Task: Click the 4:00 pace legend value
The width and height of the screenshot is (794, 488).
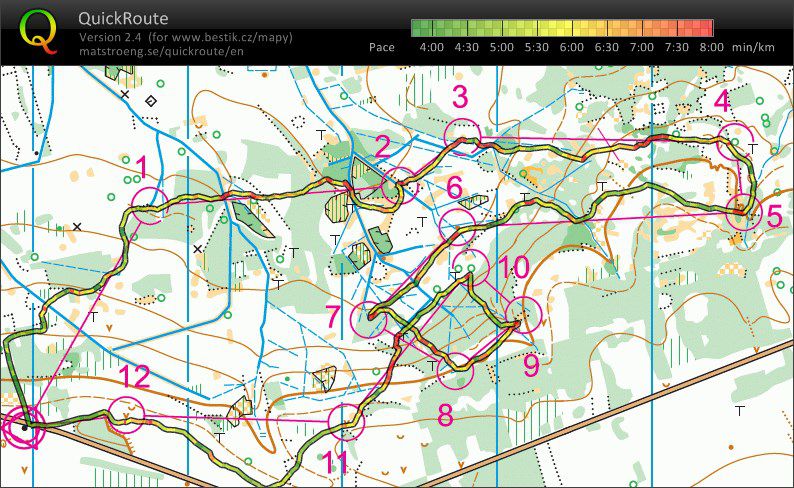Action: 431,47
